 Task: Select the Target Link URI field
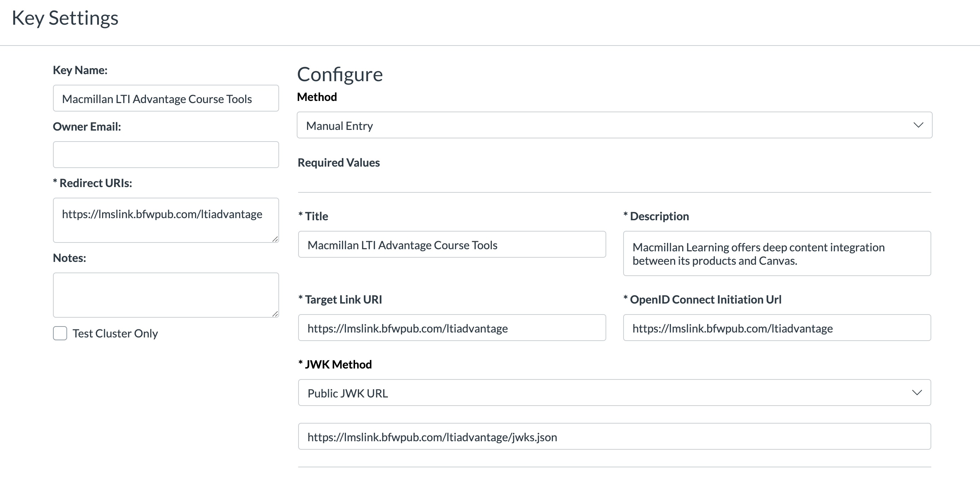(451, 328)
